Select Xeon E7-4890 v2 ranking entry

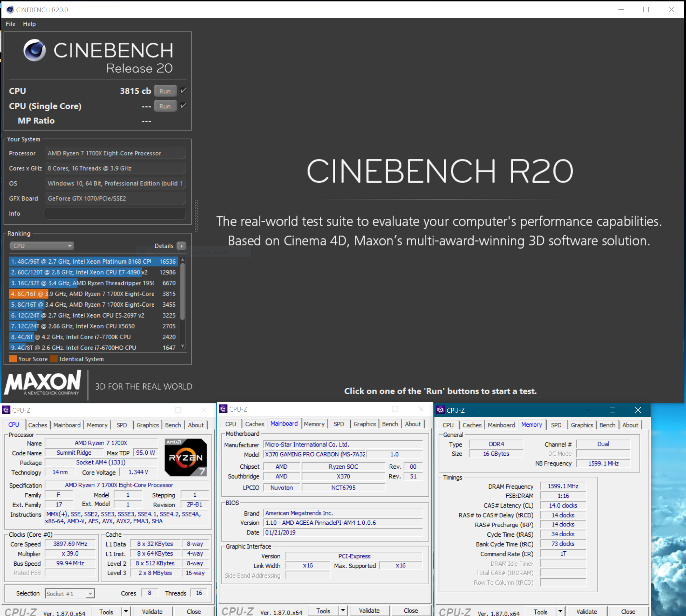pyautogui.click(x=93, y=272)
